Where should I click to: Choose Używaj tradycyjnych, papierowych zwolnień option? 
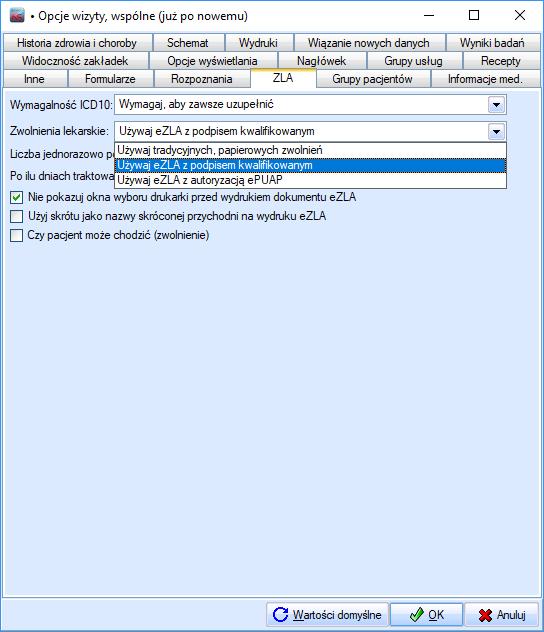pyautogui.click(x=310, y=150)
